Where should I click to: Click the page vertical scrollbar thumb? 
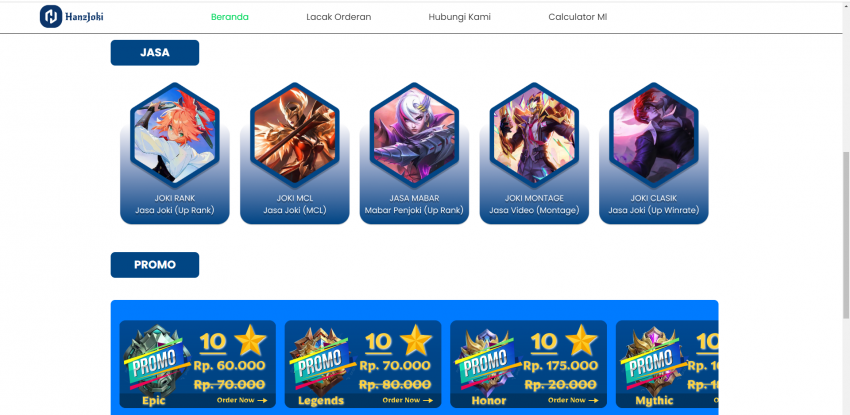point(846,235)
